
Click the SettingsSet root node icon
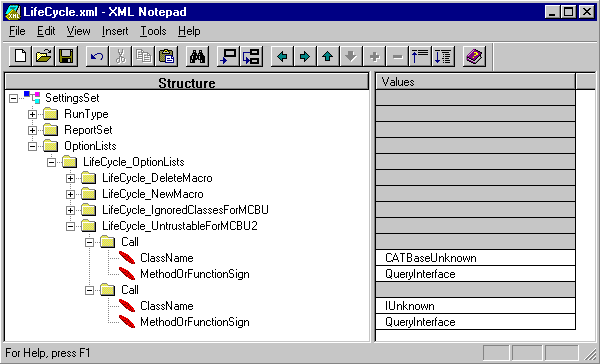[32, 98]
